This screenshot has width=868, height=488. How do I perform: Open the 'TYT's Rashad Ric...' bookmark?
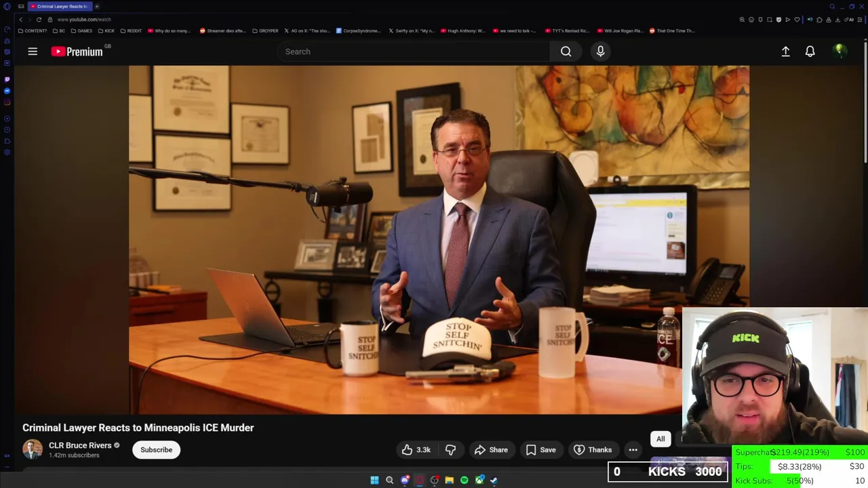pyautogui.click(x=567, y=30)
